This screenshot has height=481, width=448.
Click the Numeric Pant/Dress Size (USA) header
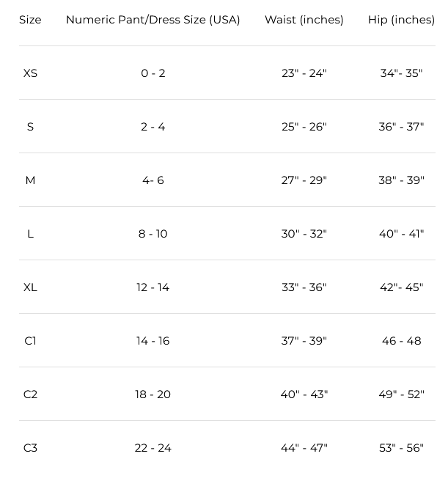(153, 20)
